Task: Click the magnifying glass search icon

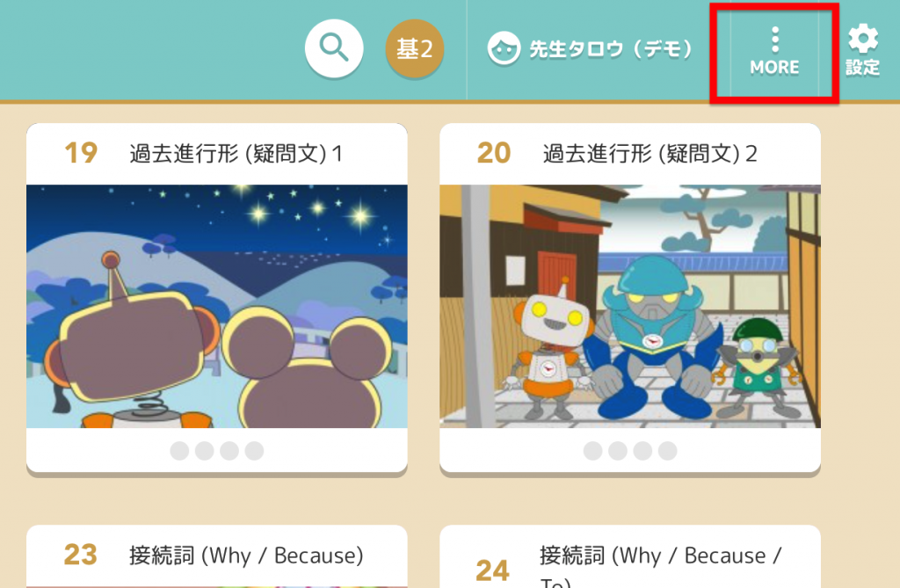Action: pos(333,47)
